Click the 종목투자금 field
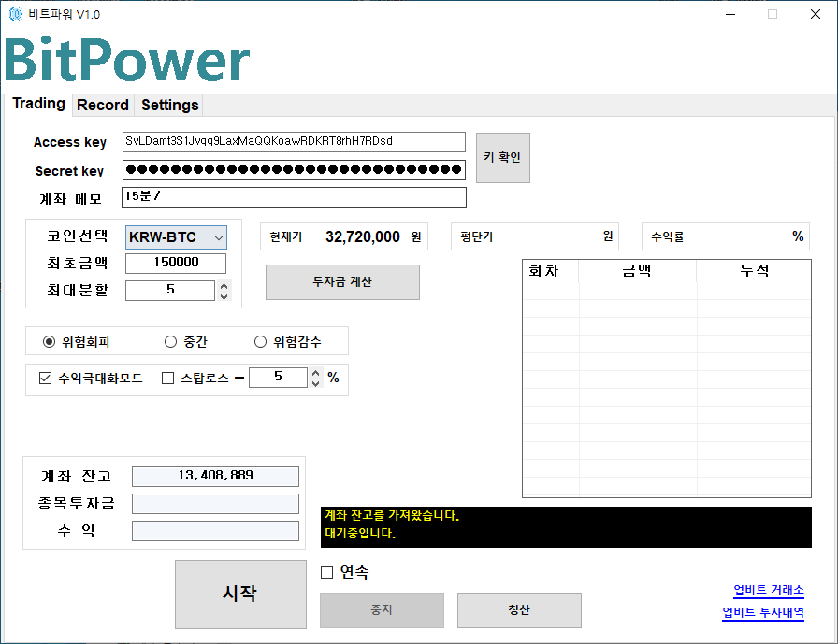This screenshot has height=644, width=838. coord(215,504)
